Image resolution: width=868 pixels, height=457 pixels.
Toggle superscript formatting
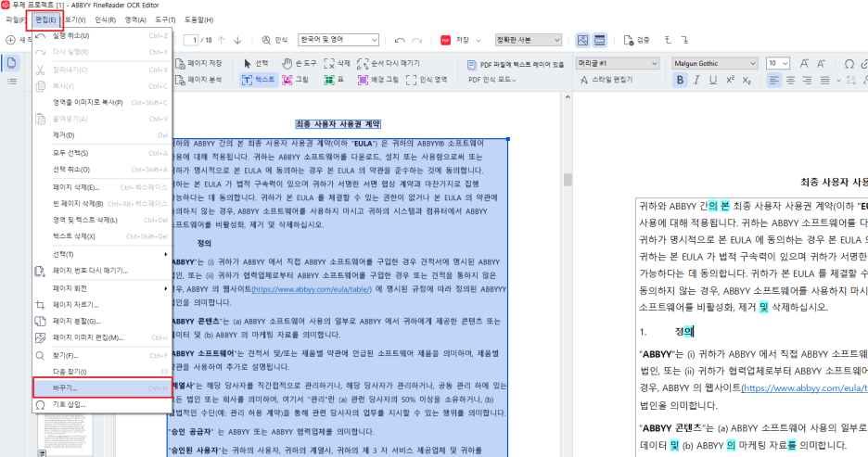pos(730,80)
